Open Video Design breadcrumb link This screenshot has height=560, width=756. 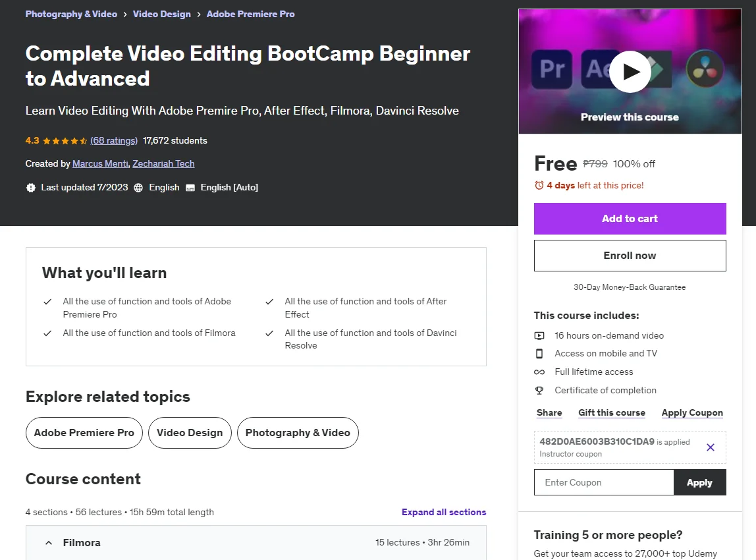click(162, 14)
